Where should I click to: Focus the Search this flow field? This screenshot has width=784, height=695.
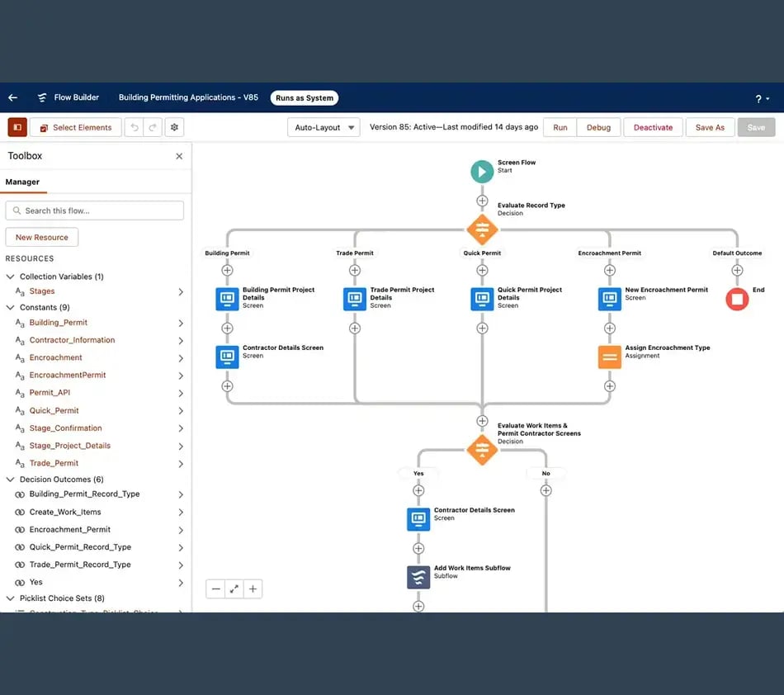click(95, 211)
